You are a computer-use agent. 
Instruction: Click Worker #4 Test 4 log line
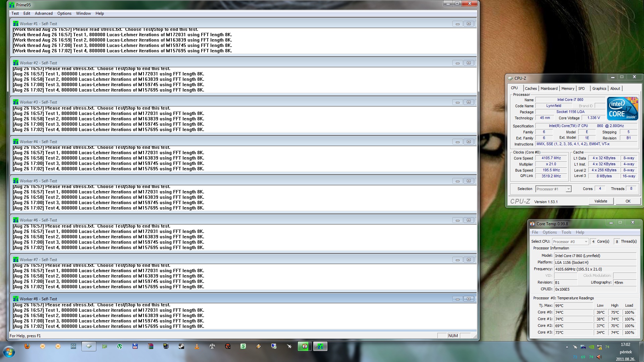tap(109, 169)
